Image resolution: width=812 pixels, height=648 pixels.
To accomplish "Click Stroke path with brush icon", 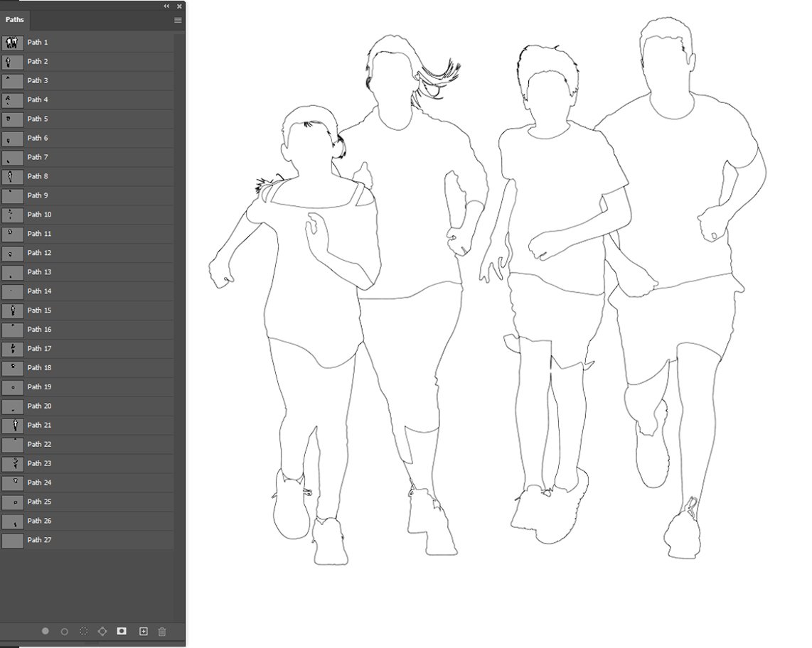I will tap(65, 631).
